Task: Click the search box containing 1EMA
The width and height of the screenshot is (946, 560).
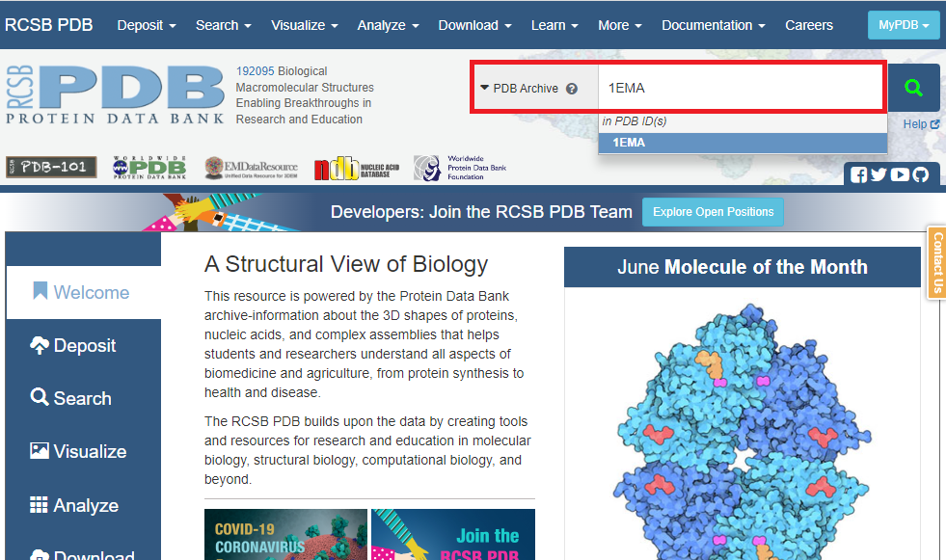Action: pos(742,88)
